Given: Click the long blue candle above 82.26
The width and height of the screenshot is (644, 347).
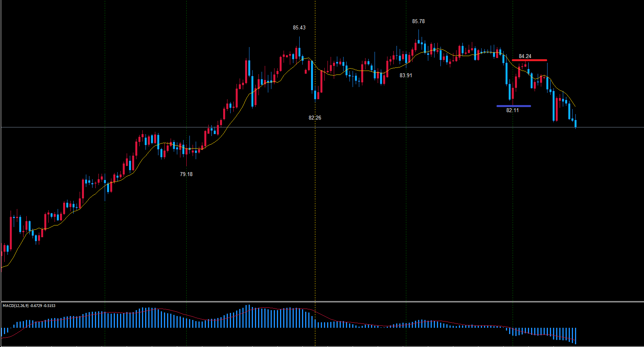Looking at the screenshot, I should (x=312, y=75).
